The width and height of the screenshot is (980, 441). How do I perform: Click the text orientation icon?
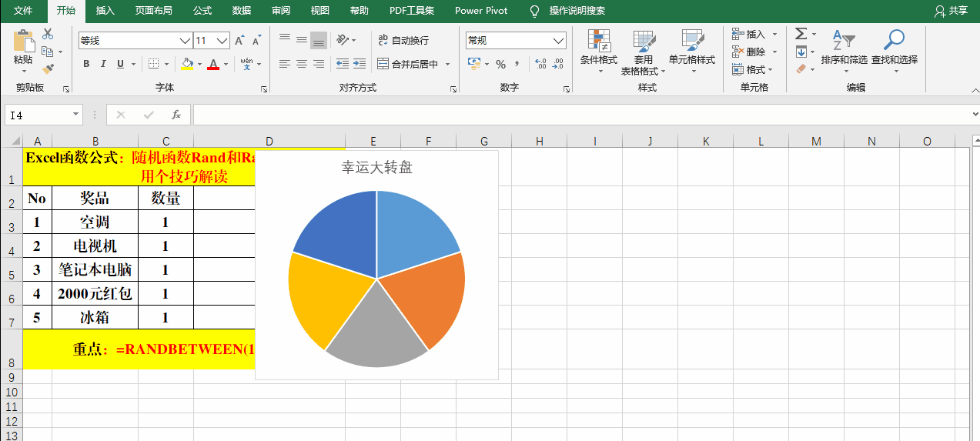point(343,40)
